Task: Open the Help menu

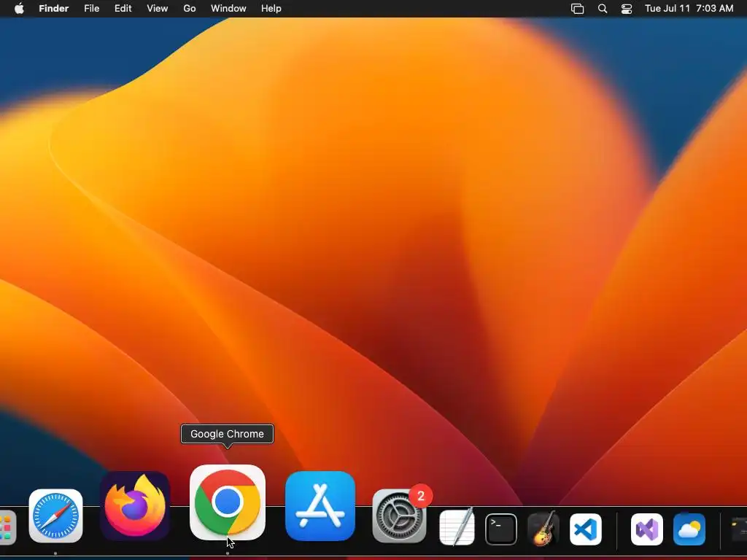Action: pos(271,9)
